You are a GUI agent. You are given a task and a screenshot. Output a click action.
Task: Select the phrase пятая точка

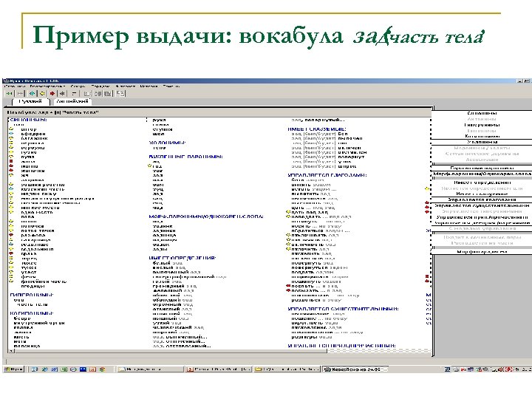[x=38, y=231]
